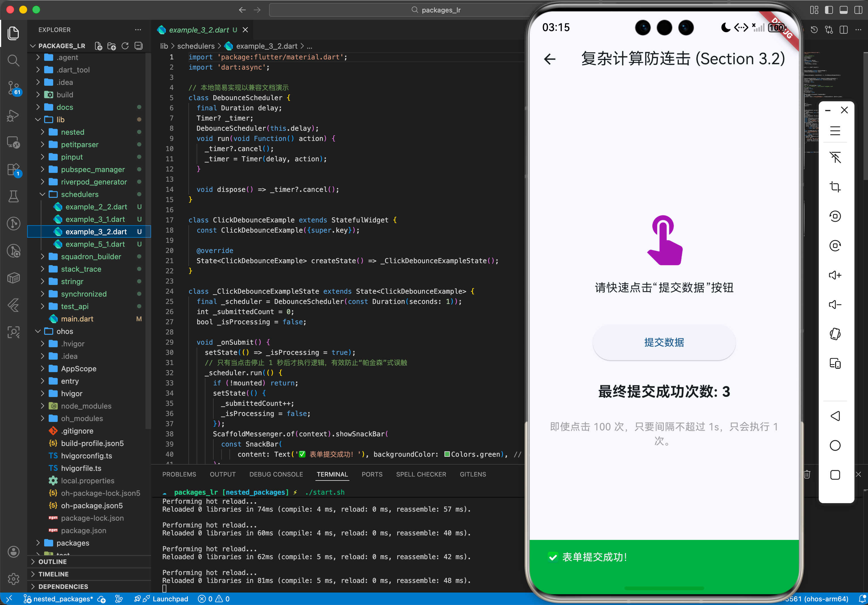Go forward with the title bar arrow
This screenshot has height=605, width=868.
pos(257,10)
